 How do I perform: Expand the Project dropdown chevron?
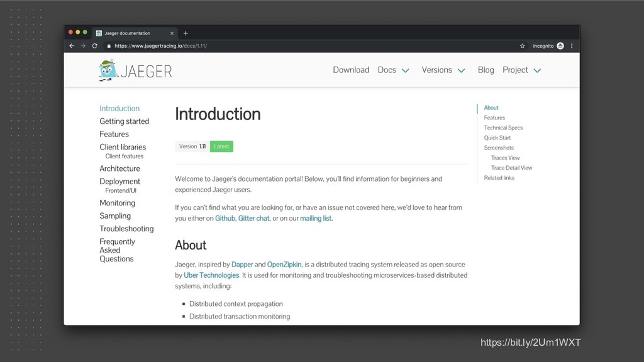(537, 70)
